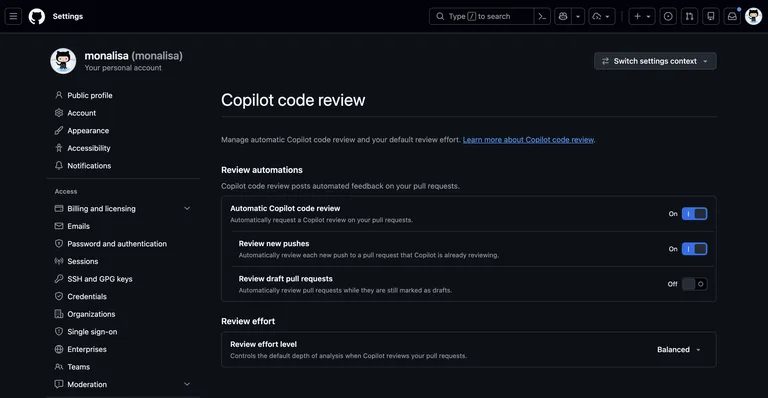Click the Notifications bell icon in sidebar
This screenshot has height=398, width=768.
tap(59, 165)
